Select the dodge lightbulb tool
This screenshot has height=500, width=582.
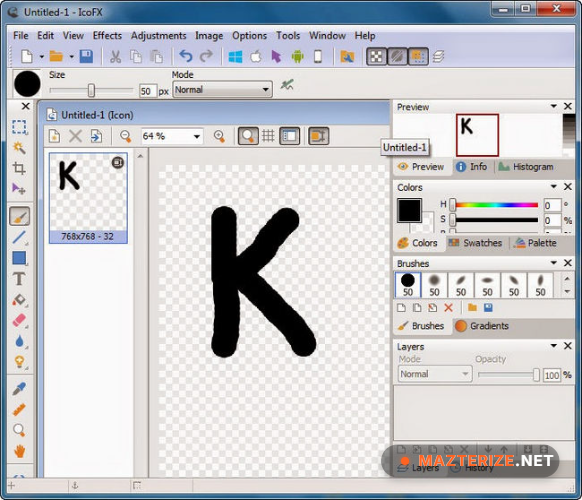pyautogui.click(x=19, y=362)
